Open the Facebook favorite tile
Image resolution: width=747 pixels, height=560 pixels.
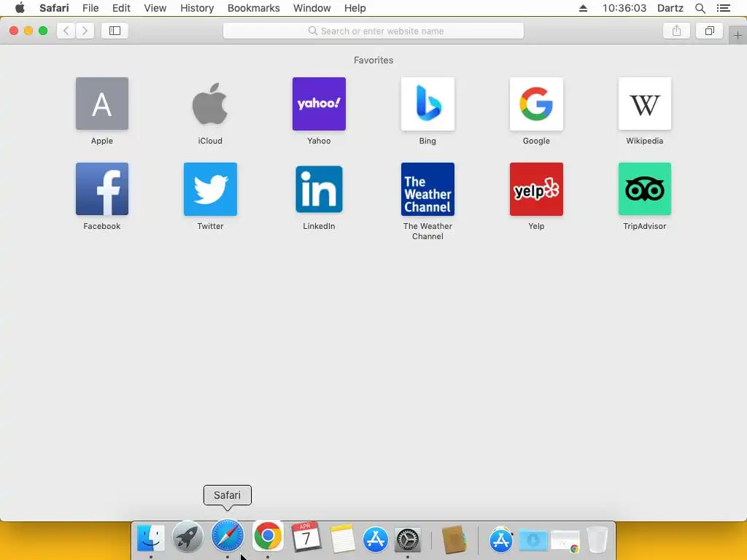point(102,189)
